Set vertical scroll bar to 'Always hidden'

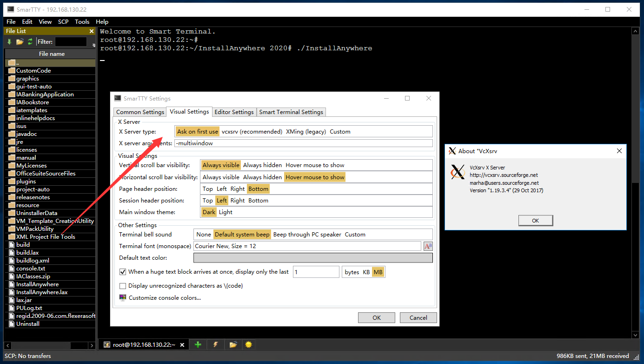(262, 165)
